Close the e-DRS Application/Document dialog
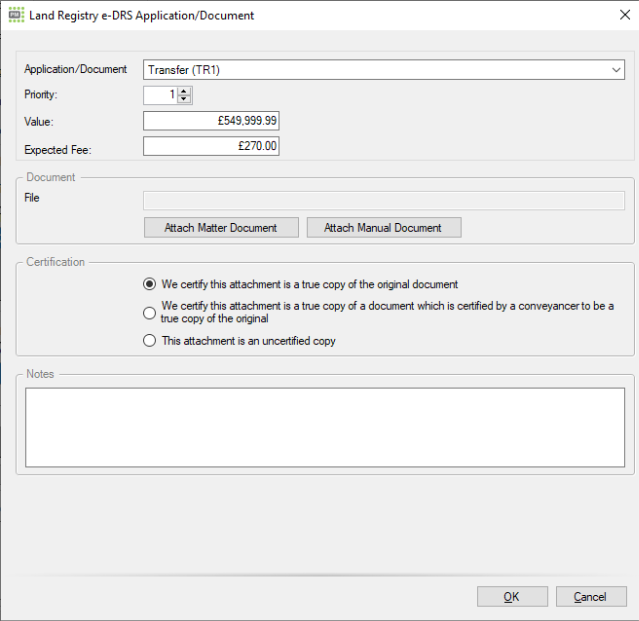 [625, 15]
